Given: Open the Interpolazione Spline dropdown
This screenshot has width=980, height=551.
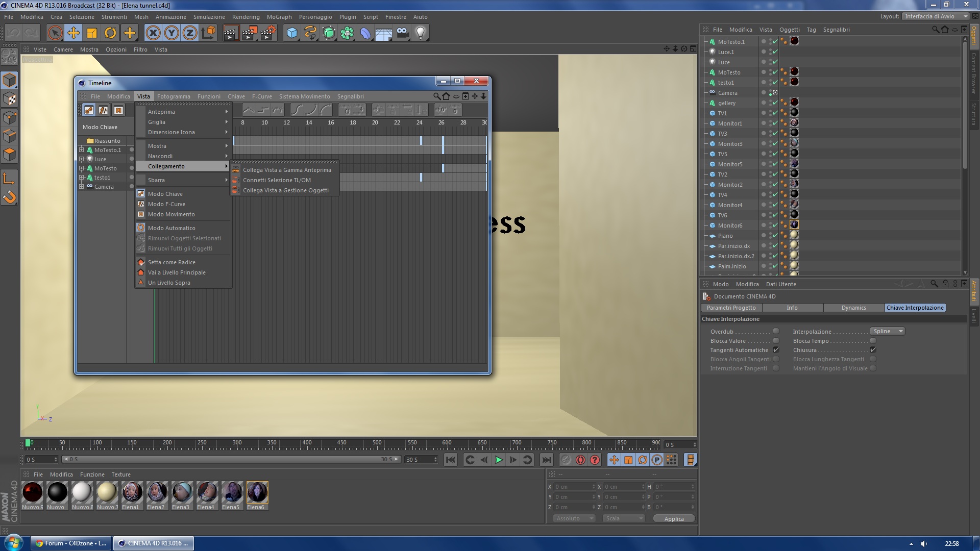Looking at the screenshot, I should point(888,332).
